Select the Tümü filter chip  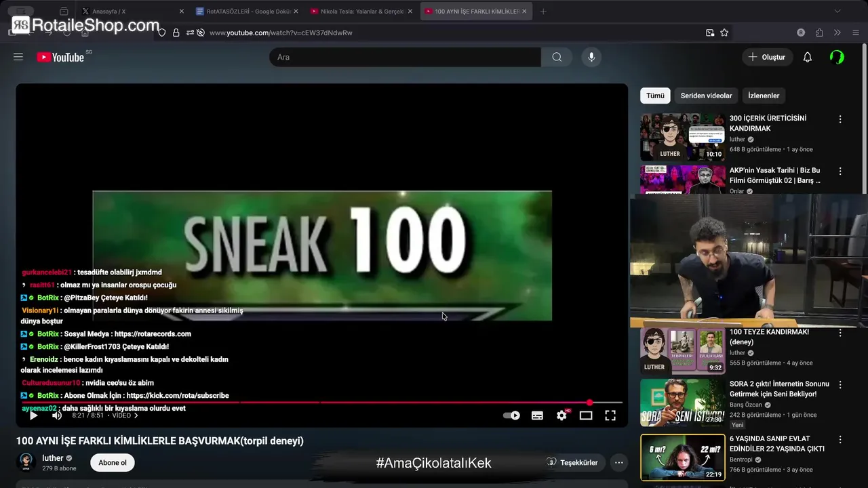tap(655, 96)
